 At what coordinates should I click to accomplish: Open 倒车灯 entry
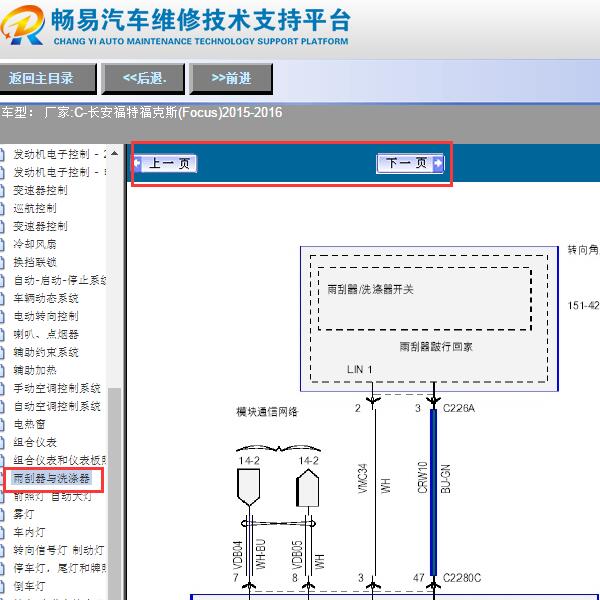click(x=29, y=586)
